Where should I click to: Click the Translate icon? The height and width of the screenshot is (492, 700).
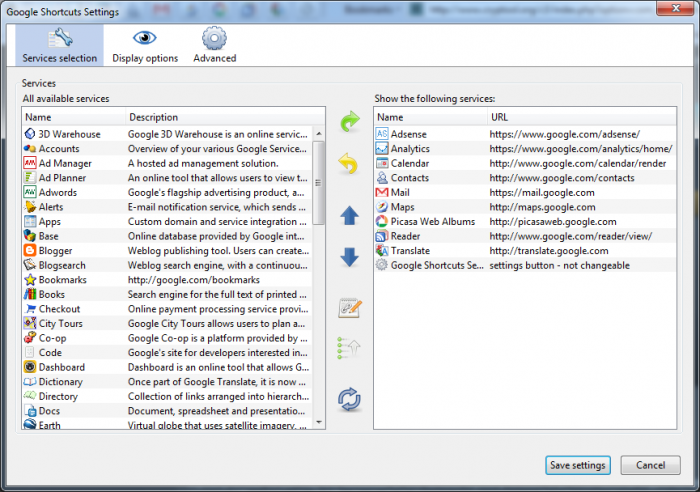pos(382,250)
